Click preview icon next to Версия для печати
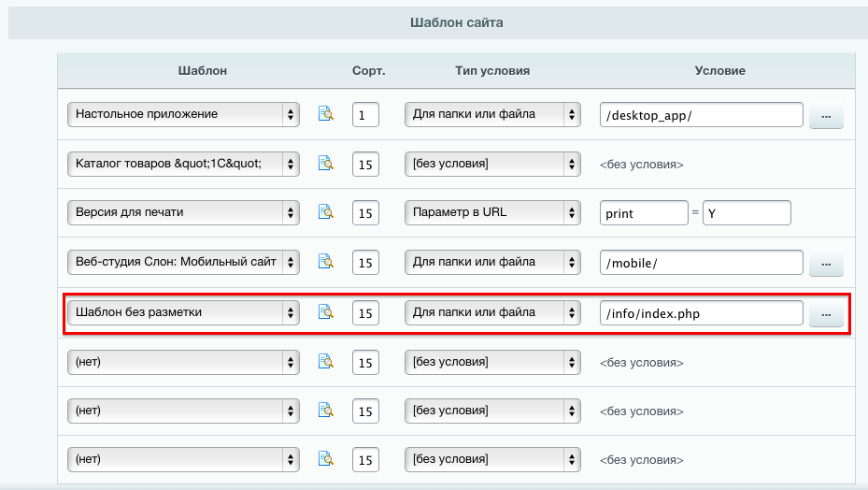Screen dimensions: 868x490 coord(325,213)
